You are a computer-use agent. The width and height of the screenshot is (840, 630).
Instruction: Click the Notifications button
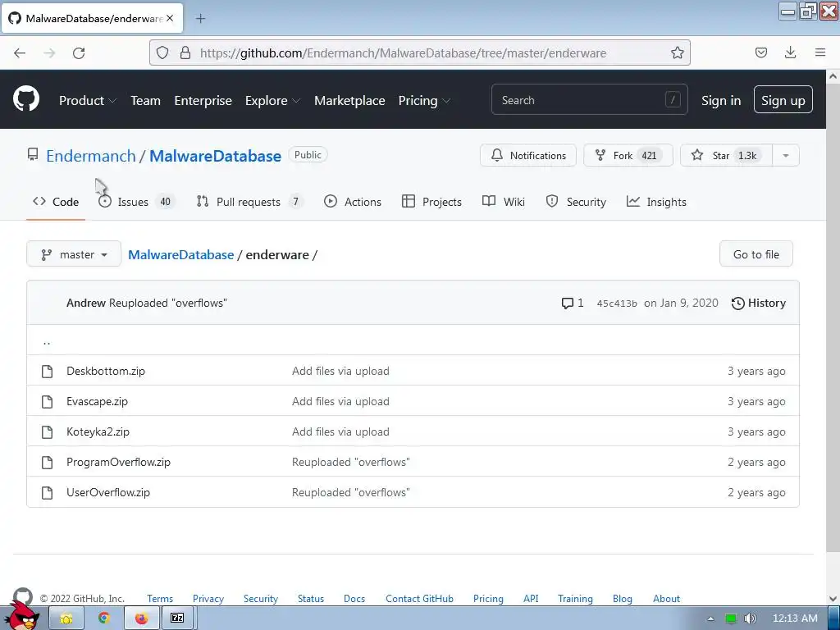(x=528, y=155)
